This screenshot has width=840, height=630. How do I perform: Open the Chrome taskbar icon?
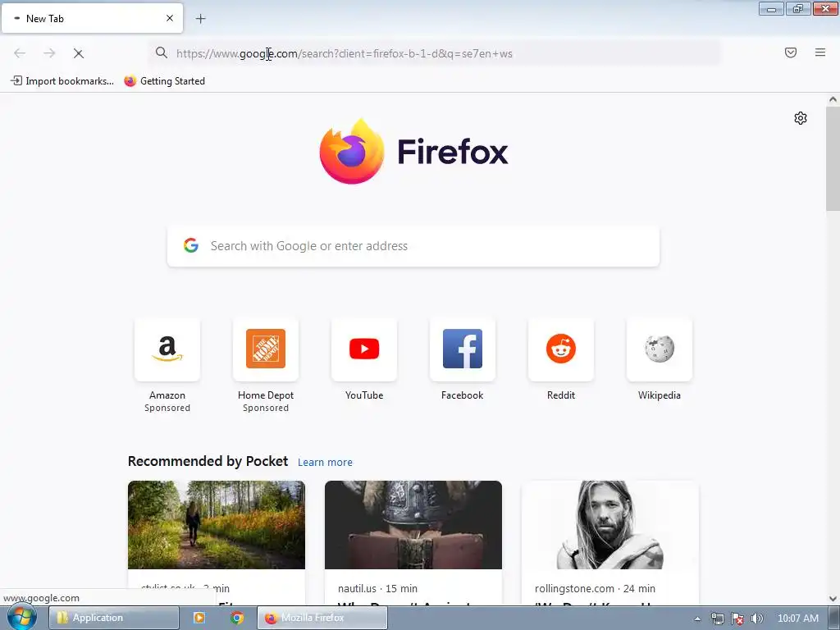coord(237,618)
